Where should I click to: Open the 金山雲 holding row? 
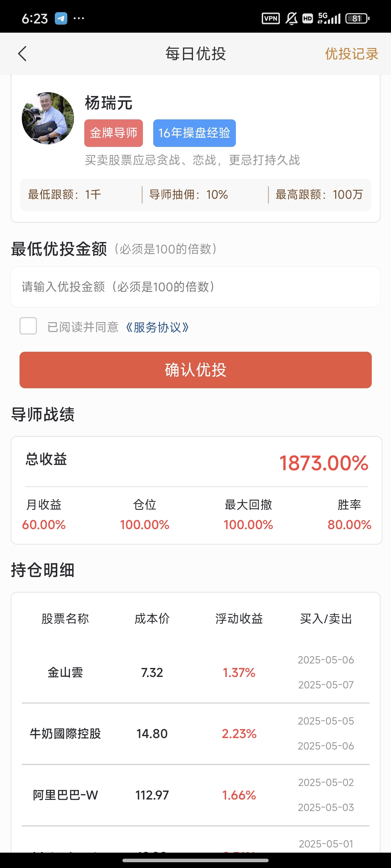coord(196,672)
